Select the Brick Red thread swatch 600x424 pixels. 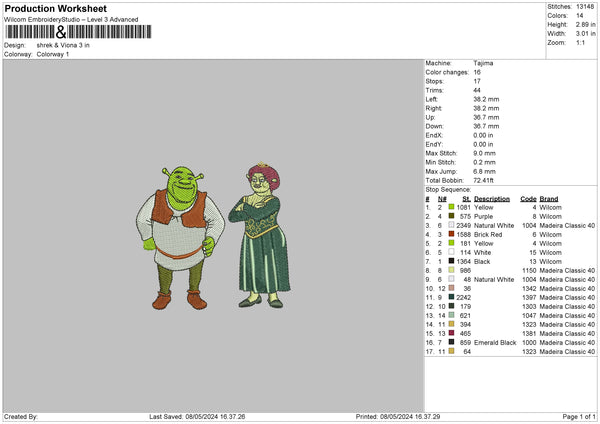(451, 234)
